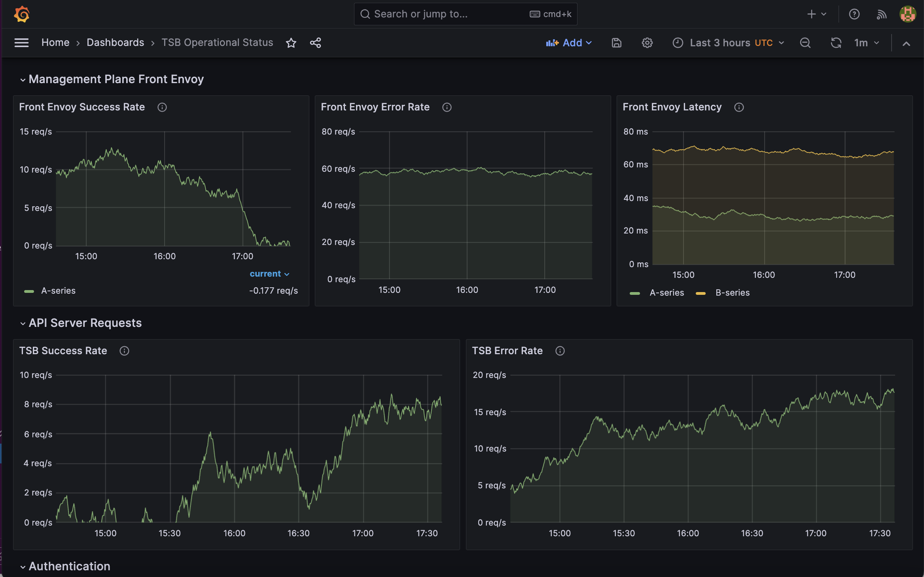The height and width of the screenshot is (577, 924).
Task: Refresh the dashboard now
Action: (836, 43)
